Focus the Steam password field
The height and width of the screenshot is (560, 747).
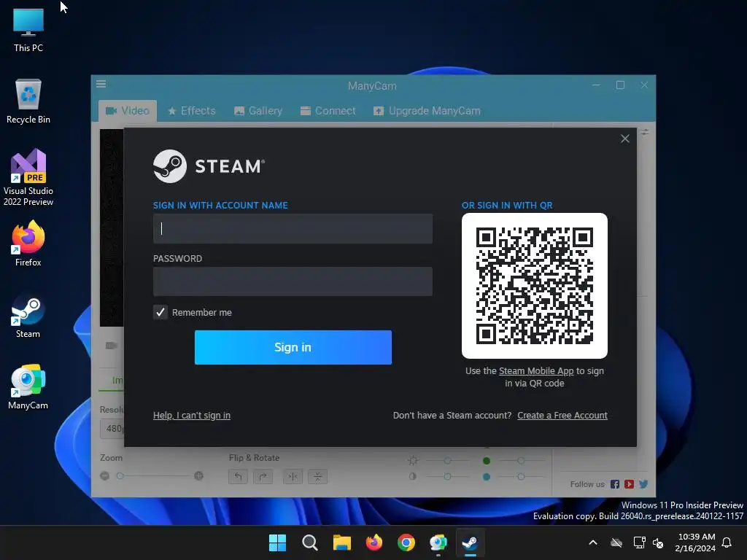pos(293,281)
